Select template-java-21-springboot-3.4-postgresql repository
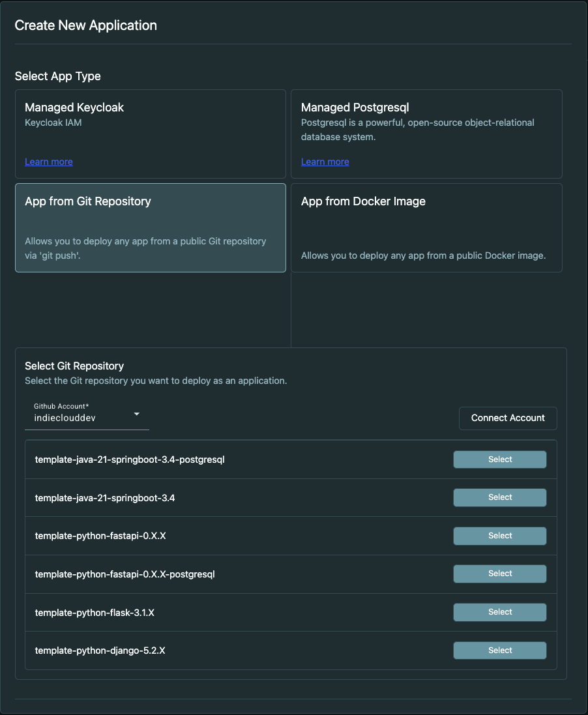 pos(499,459)
